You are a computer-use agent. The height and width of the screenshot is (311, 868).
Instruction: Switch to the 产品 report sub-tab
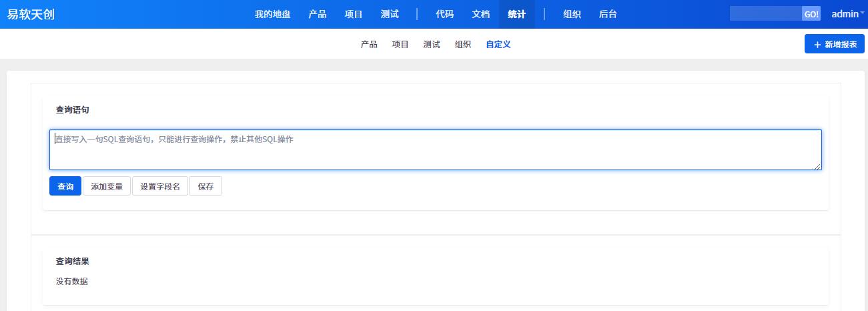(369, 45)
